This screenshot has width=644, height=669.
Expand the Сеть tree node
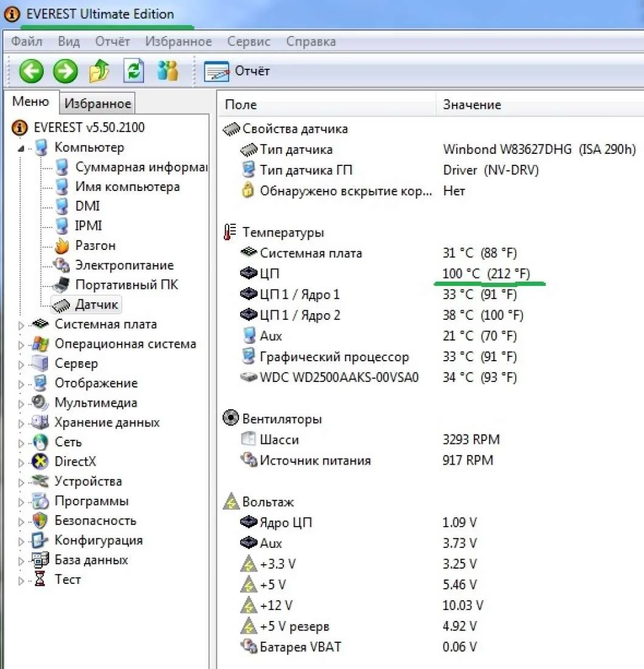tap(21, 443)
